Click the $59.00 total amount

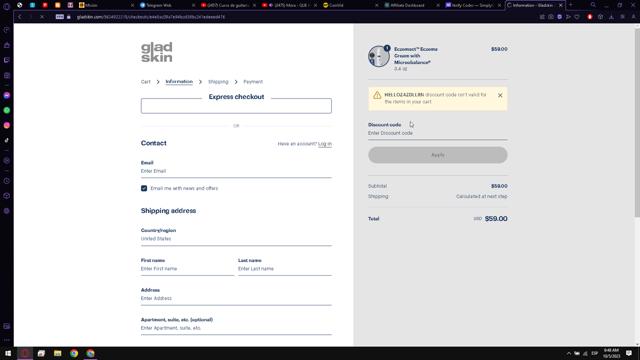point(496,219)
